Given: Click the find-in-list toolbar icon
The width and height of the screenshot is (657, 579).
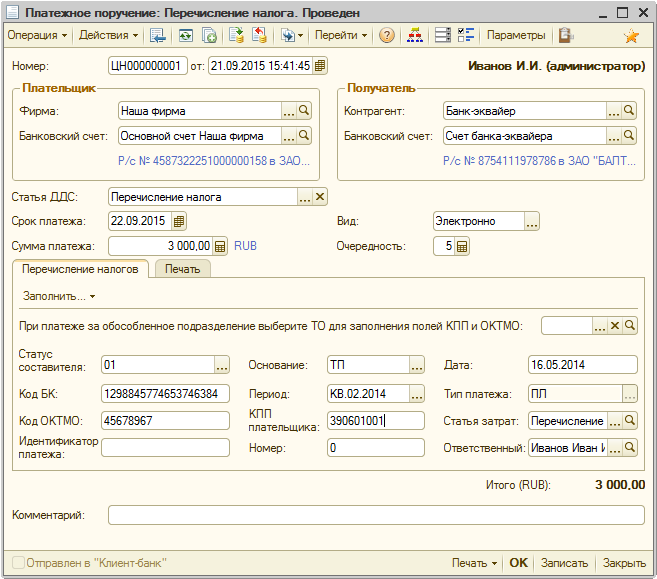Looking at the screenshot, I should click(x=158, y=35).
